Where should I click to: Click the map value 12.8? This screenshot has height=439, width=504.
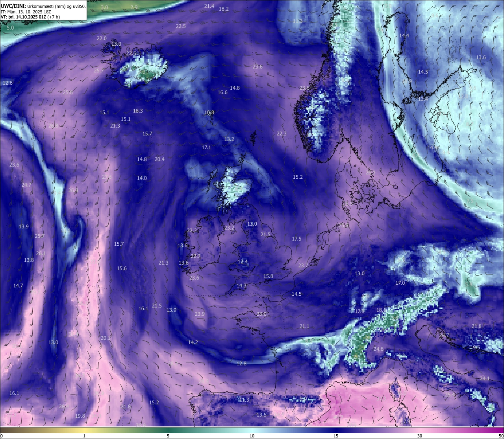click(241, 364)
